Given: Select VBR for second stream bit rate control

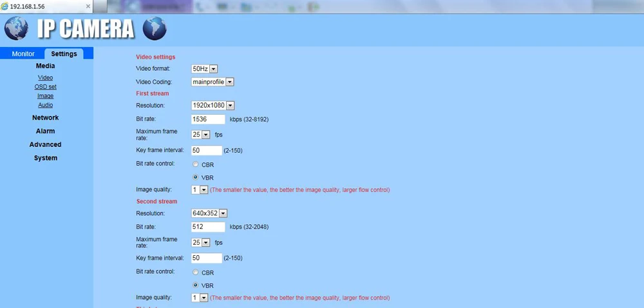Looking at the screenshot, I should pos(196,285).
